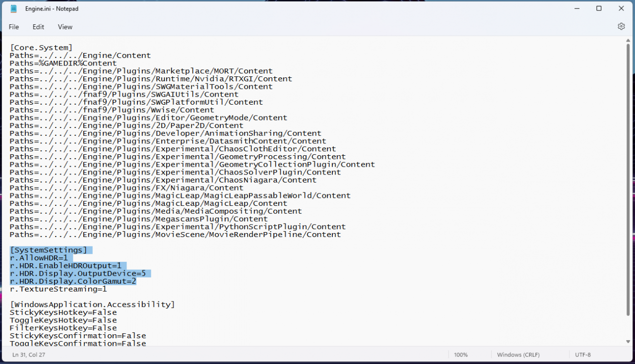The height and width of the screenshot is (364, 635).
Task: Minimize the Notepad window
Action: (577, 8)
